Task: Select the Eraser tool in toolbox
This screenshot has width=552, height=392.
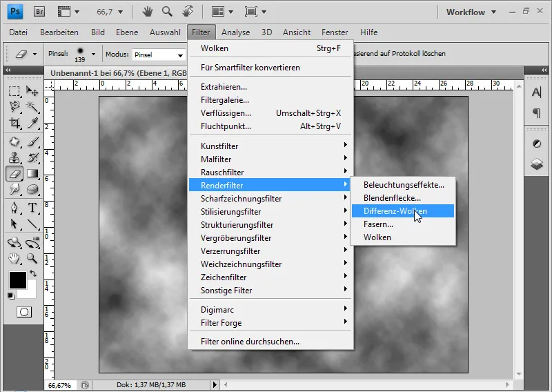Action: pos(14,173)
